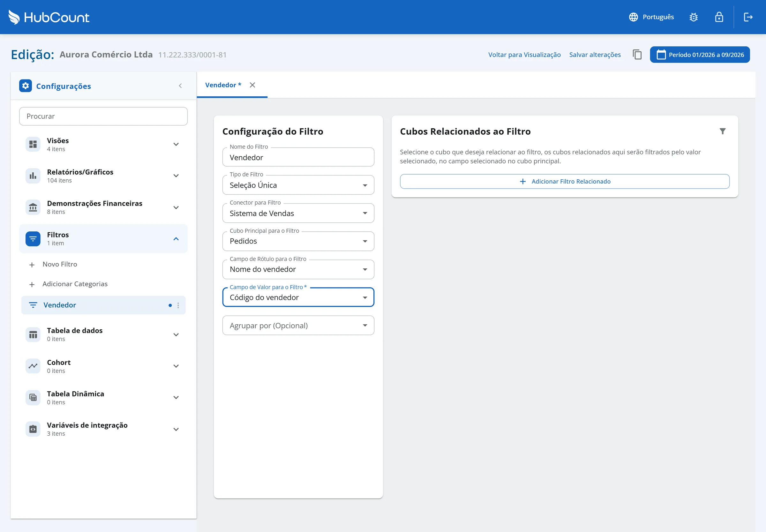
Task: Open the Cubo Principal para o Filtro dropdown
Action: click(x=298, y=241)
